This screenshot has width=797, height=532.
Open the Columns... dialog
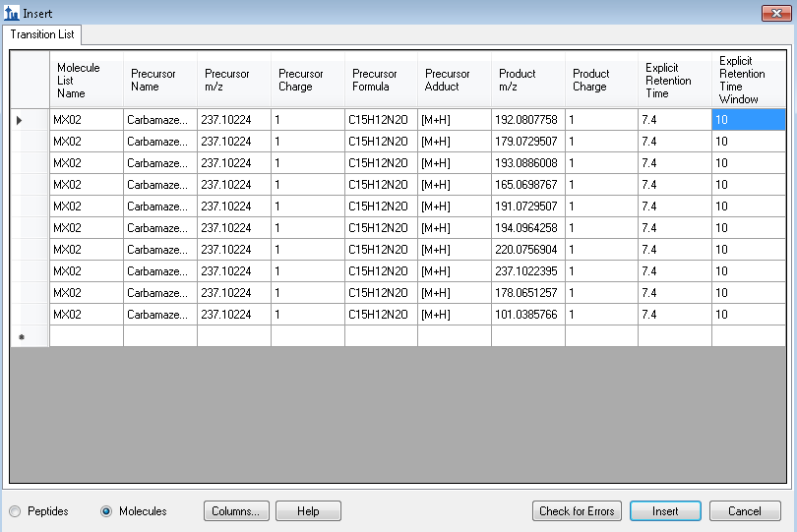pyautogui.click(x=235, y=511)
